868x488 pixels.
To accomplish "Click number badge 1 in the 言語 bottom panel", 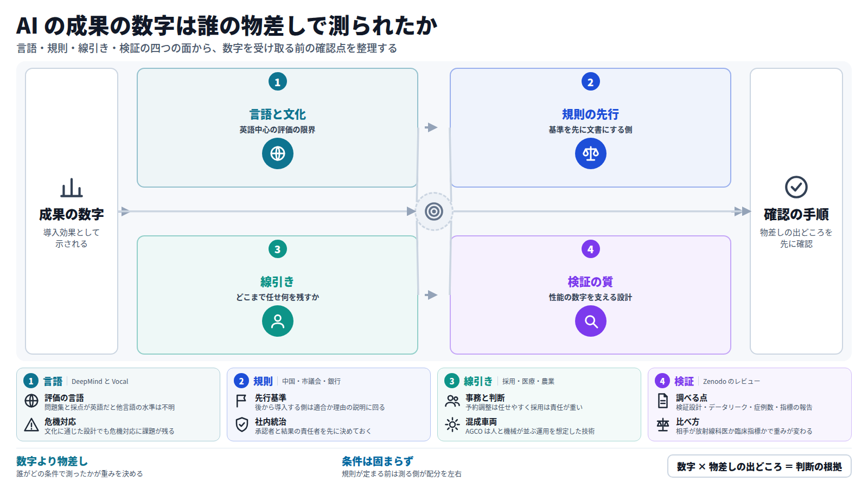I will (x=31, y=381).
